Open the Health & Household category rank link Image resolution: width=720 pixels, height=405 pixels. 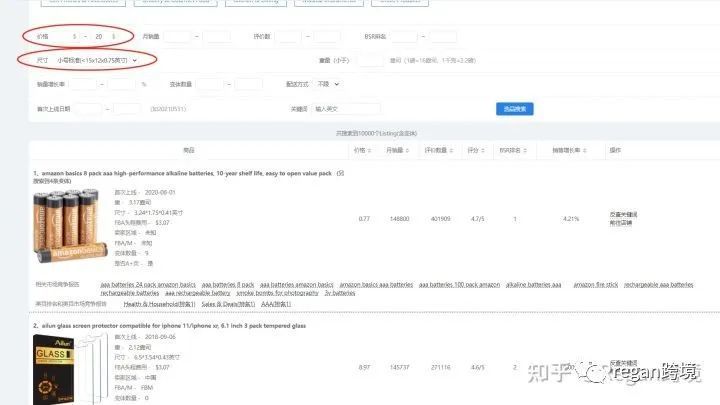click(159, 304)
